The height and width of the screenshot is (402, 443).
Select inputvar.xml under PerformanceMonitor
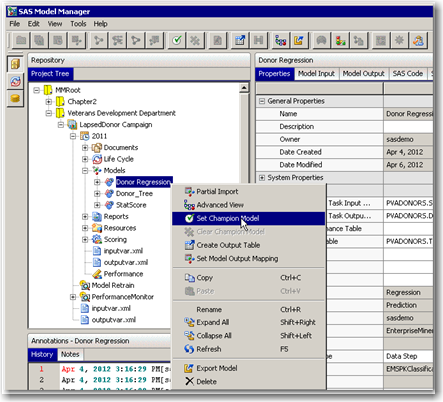coord(111,308)
